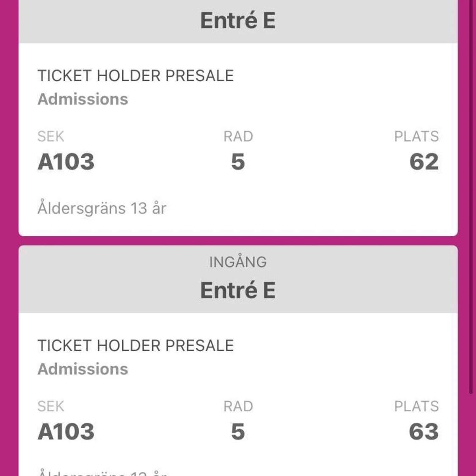476x476 pixels.
Task: Click the RAD label on seat 63 ticket
Action: pyautogui.click(x=238, y=406)
